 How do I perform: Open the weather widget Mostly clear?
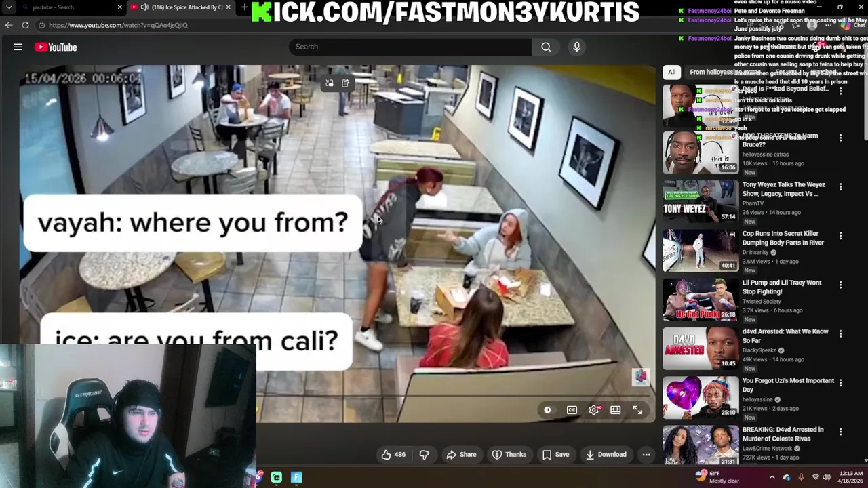click(717, 477)
